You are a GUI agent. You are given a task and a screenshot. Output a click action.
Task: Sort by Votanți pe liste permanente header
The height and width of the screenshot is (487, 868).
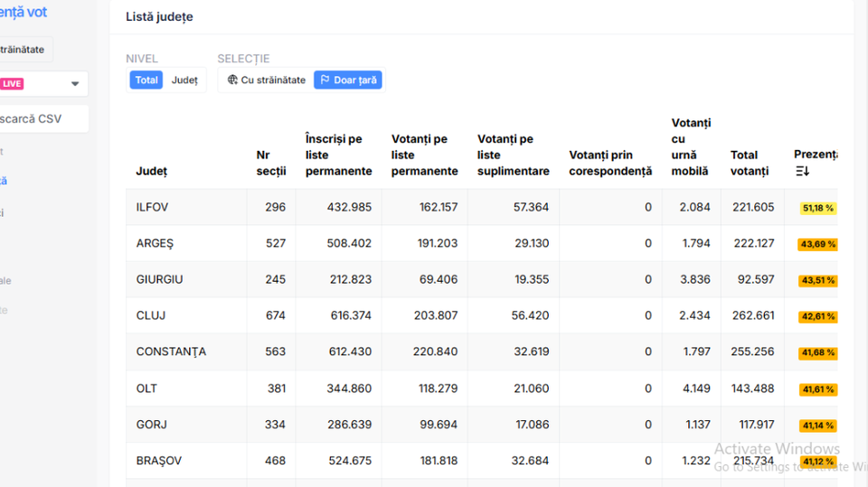[425, 155]
